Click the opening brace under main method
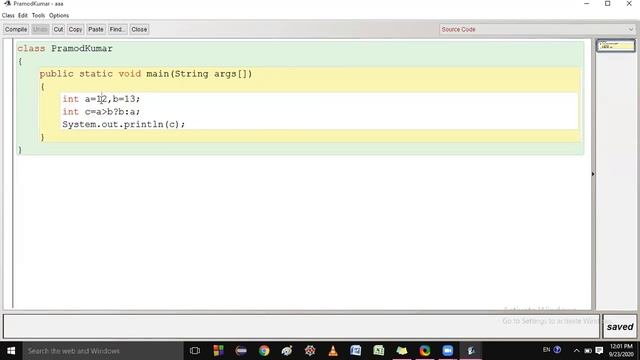This screenshot has width=640, height=360. pos(42,87)
